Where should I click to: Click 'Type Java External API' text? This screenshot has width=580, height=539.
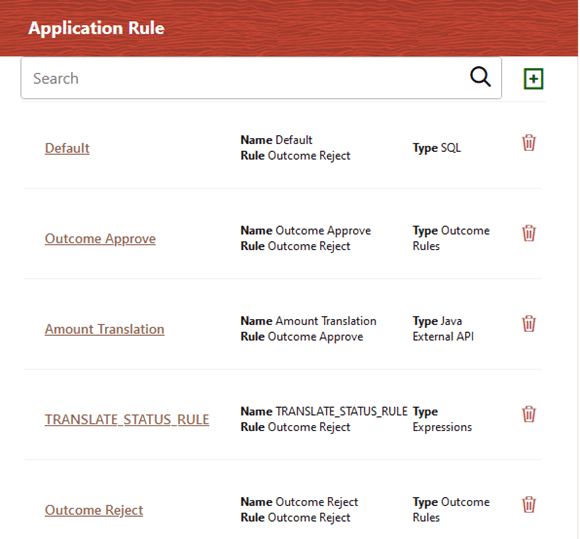pyautogui.click(x=443, y=329)
